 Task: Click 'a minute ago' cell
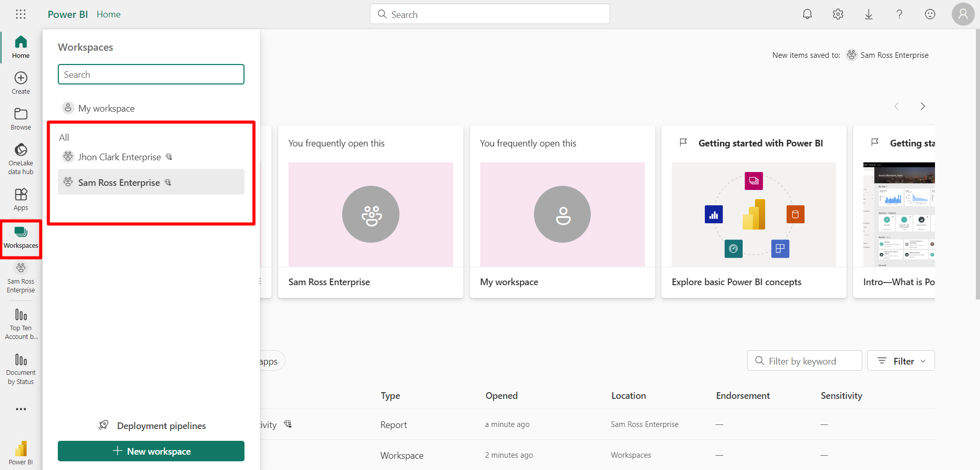[x=507, y=424]
